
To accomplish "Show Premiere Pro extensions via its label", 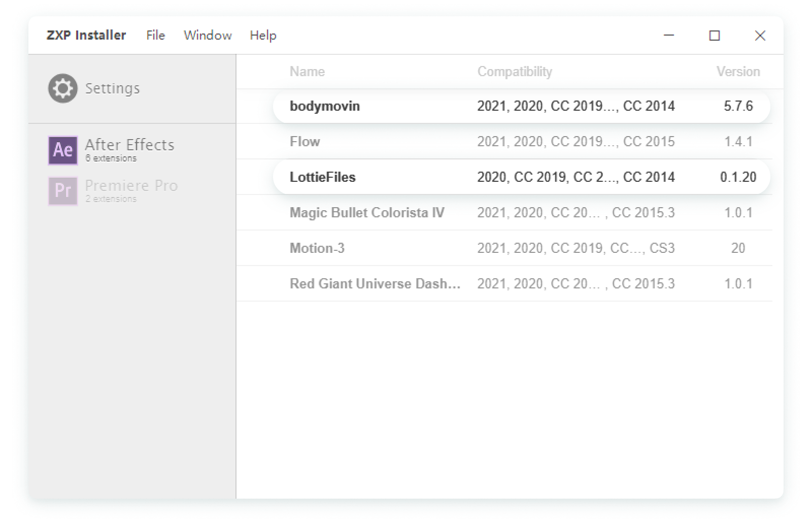I will pyautogui.click(x=131, y=186).
